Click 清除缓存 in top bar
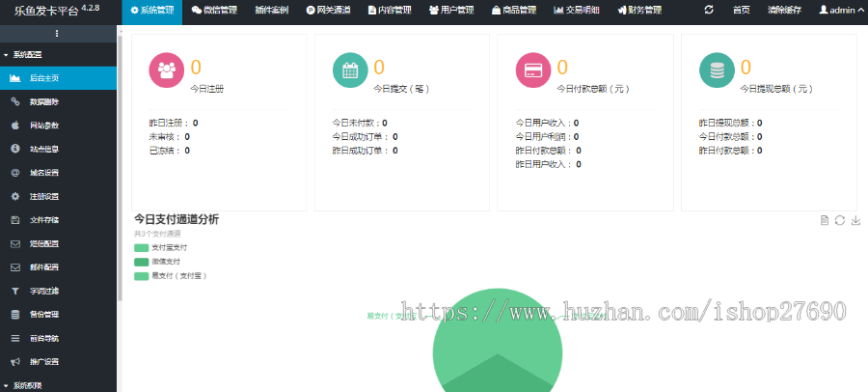Viewport: 868px width, 392px height. coord(784,10)
